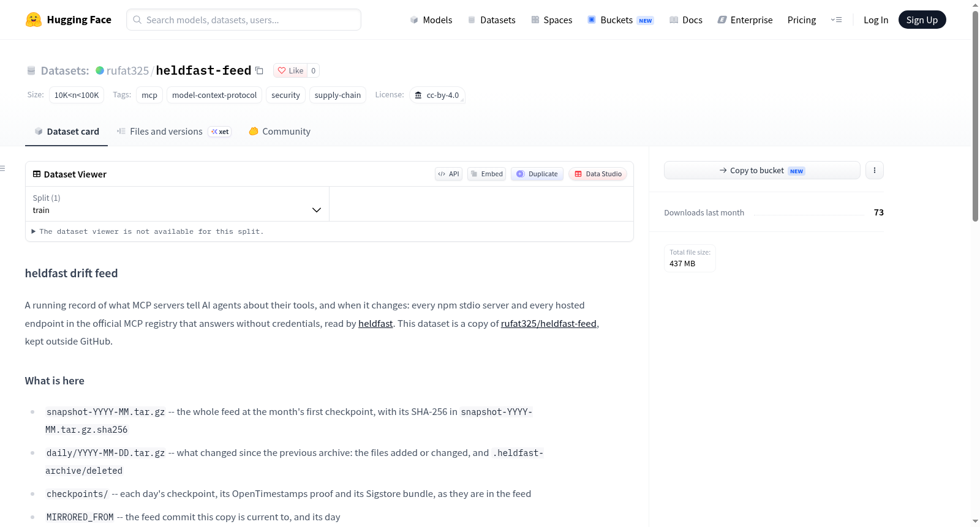This screenshot has height=527, width=980.
Task: Click the cc-by-4.0 license badge
Action: (x=437, y=95)
